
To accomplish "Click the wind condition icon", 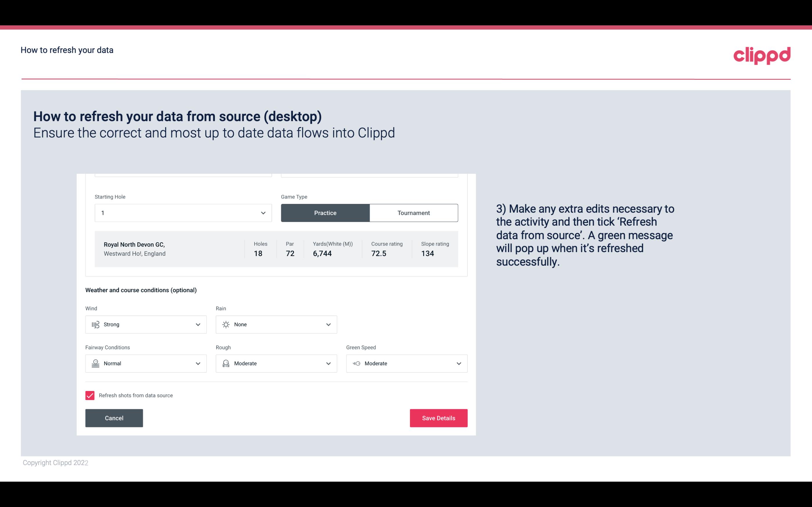I will click(95, 324).
